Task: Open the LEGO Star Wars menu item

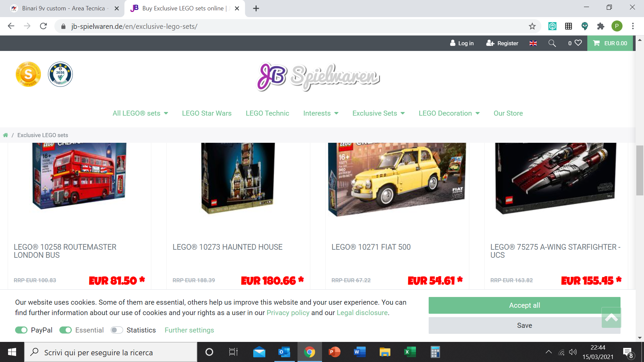Action: (207, 113)
